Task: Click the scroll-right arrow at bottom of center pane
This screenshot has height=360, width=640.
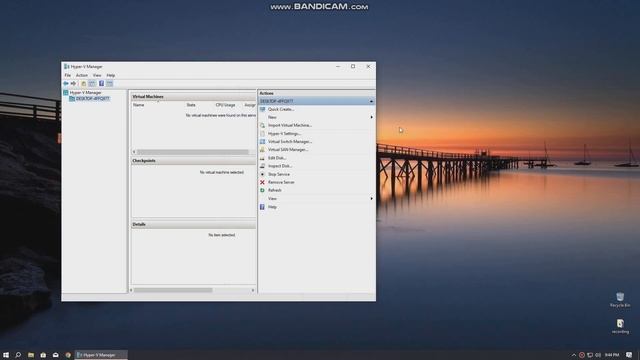Action: [x=253, y=290]
